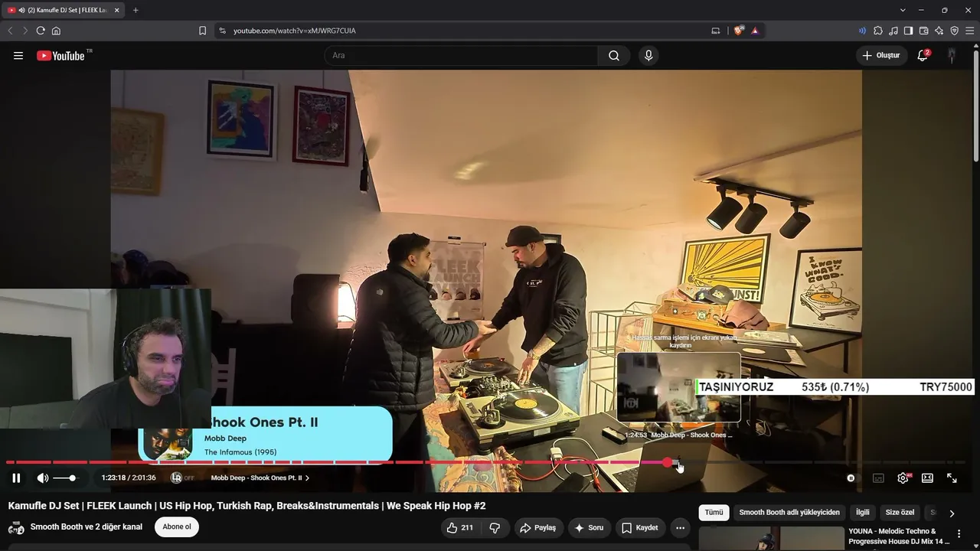Toggle the LR OFF player control
Viewport: 980px width, 551px height.
tap(183, 478)
